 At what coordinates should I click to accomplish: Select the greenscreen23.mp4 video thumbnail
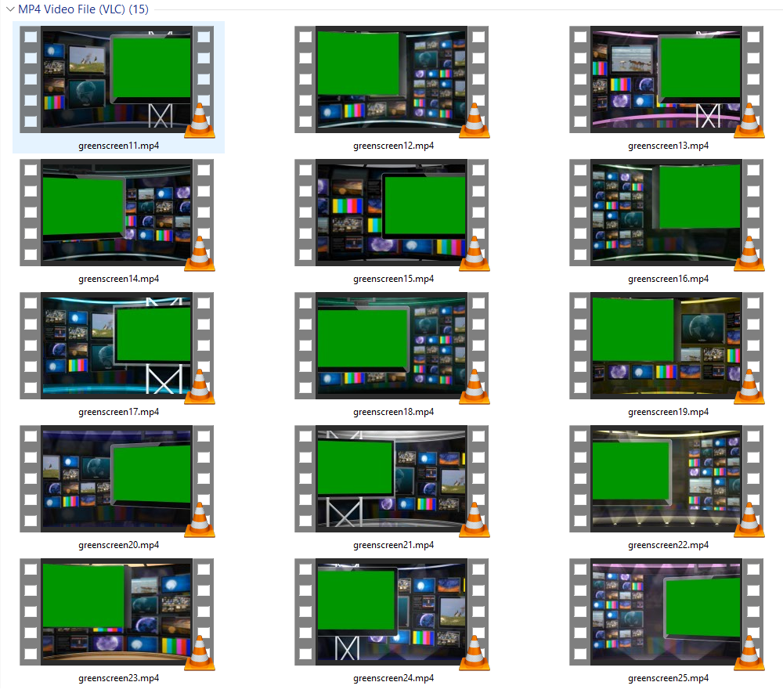point(117,612)
